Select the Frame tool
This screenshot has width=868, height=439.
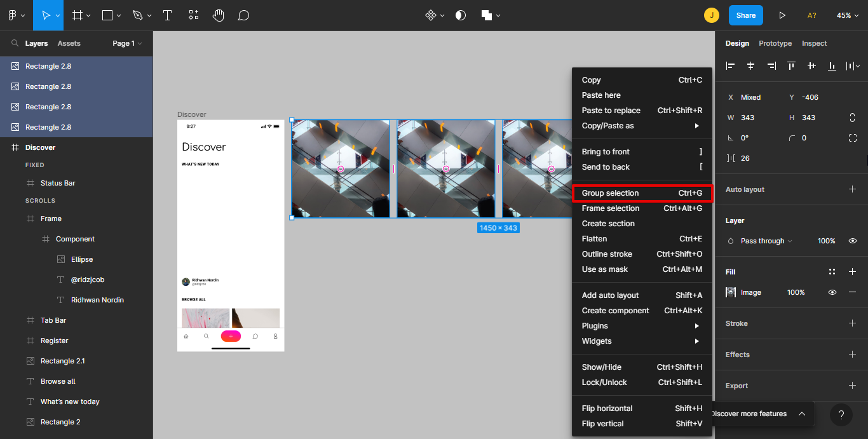coord(78,15)
